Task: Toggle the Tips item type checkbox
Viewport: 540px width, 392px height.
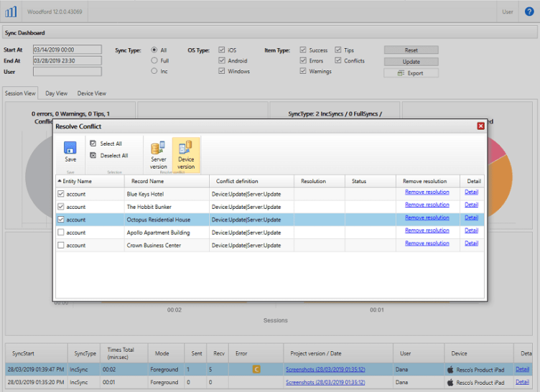Action: coord(338,50)
